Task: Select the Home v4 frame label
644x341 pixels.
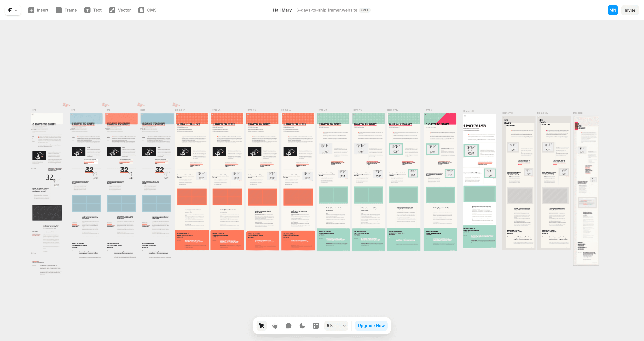Action: [x=180, y=110]
